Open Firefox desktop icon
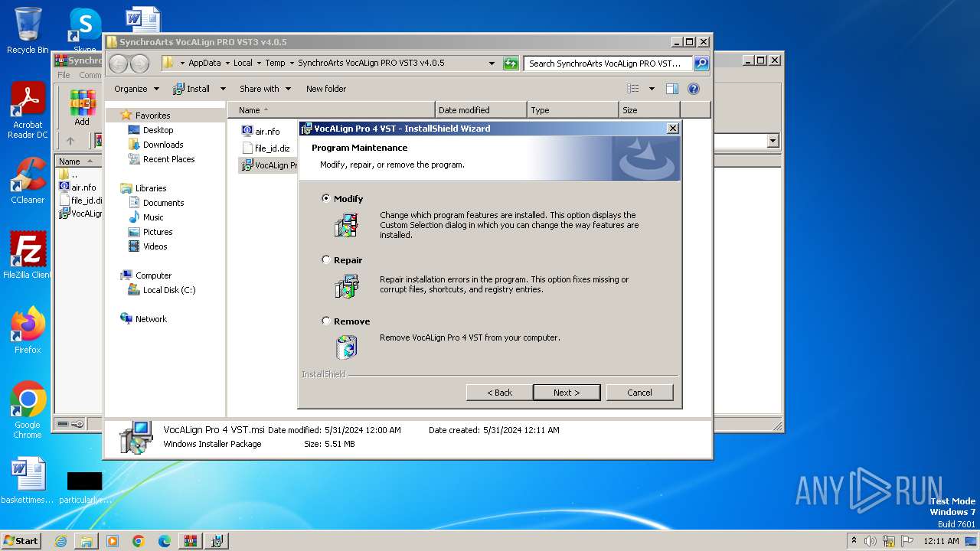This screenshot has width=980, height=551. tap(28, 330)
